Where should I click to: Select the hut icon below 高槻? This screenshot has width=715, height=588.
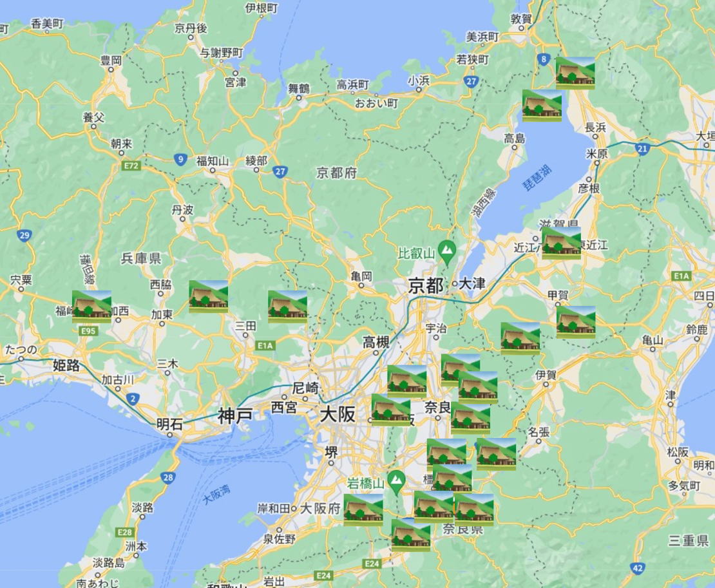[x=406, y=381]
